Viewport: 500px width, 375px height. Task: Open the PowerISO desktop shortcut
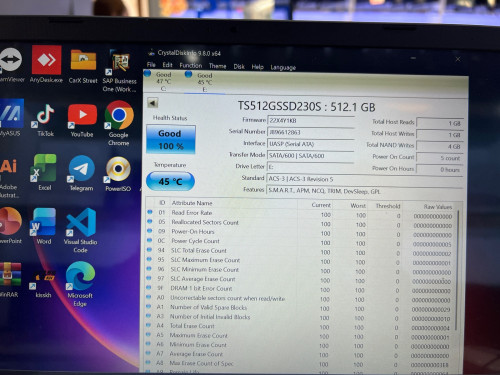tap(118, 174)
